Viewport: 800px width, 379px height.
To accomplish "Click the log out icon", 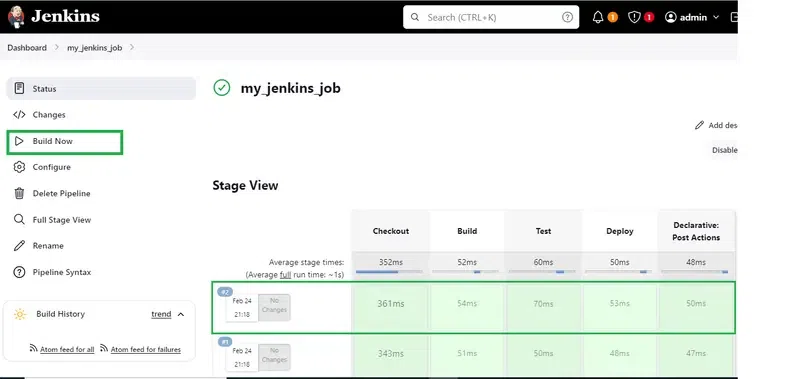I will pyautogui.click(x=734, y=17).
